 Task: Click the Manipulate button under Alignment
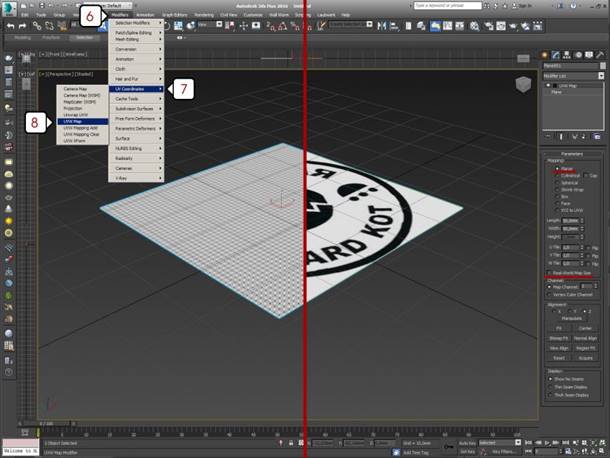571,318
